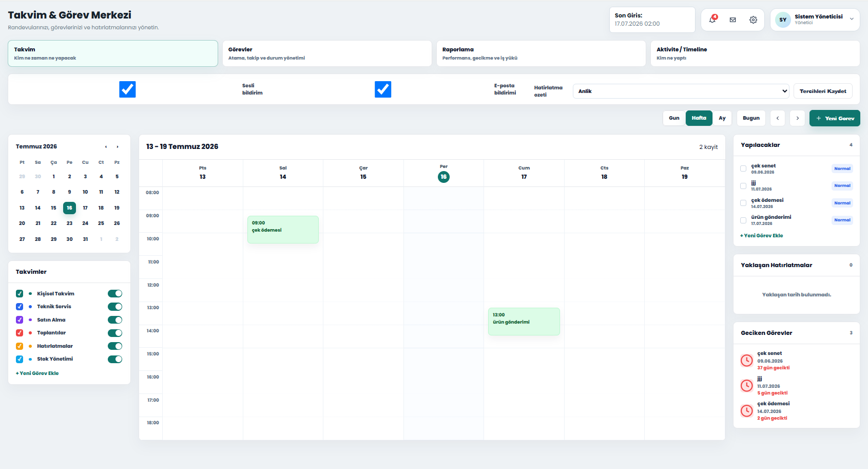Open the Hatırlatma özeti dropdown
The height and width of the screenshot is (469, 868).
click(x=681, y=91)
